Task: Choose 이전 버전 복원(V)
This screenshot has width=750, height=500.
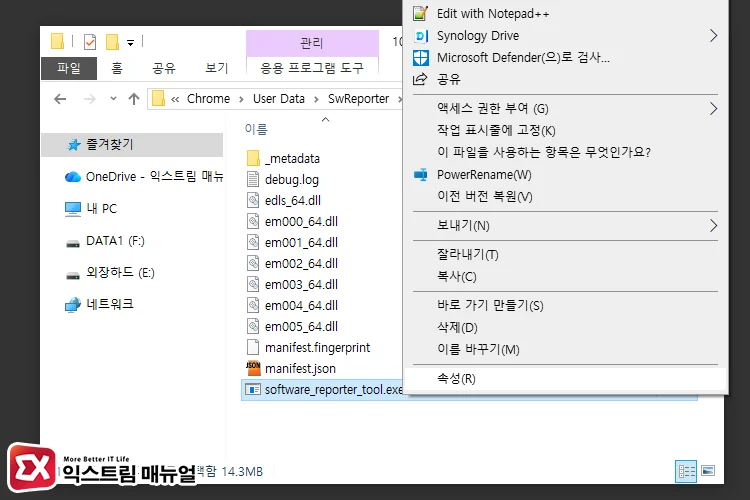Action: [x=565, y=197]
